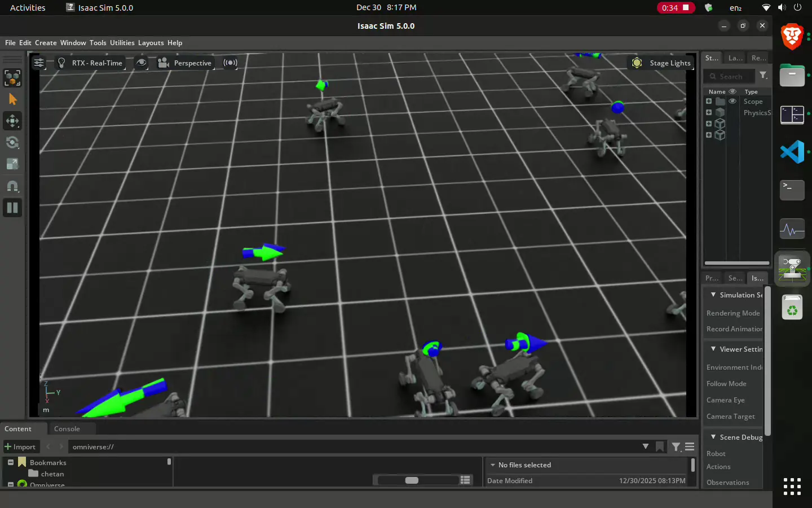Image resolution: width=812 pixels, height=508 pixels.
Task: Click Record Animation in Simulation Settings
Action: pyautogui.click(x=733, y=329)
